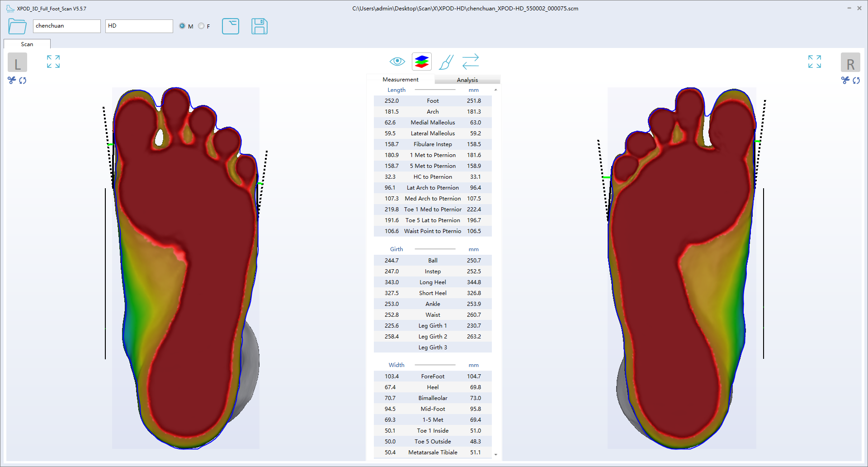Screen dimensions: 868x467
Task: Select the paintbrush tool icon
Action: [x=446, y=62]
